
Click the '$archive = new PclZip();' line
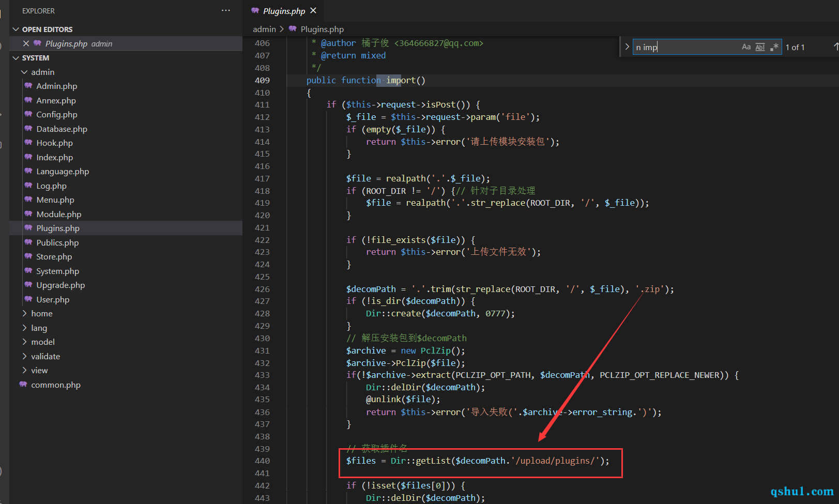pos(406,350)
